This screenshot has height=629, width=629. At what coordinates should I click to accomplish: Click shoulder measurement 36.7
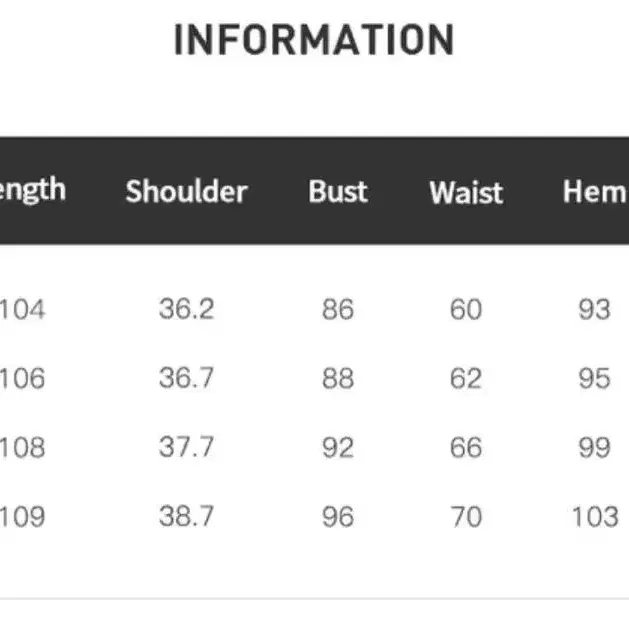click(x=186, y=378)
